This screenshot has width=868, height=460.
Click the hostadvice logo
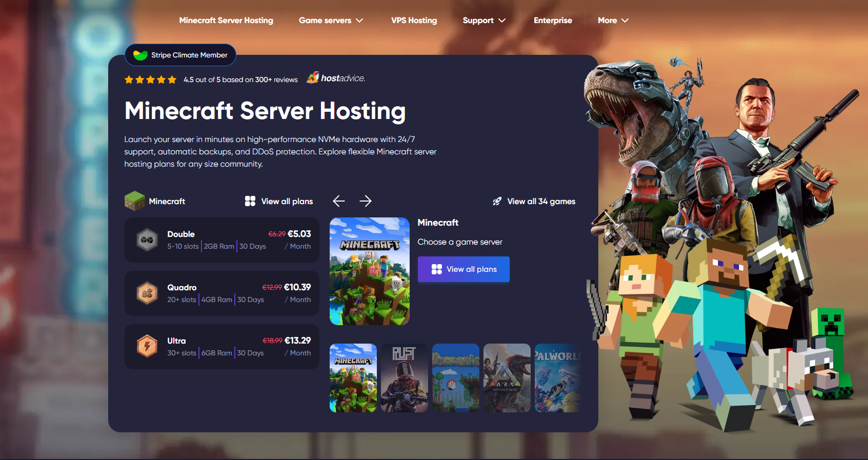click(x=336, y=78)
